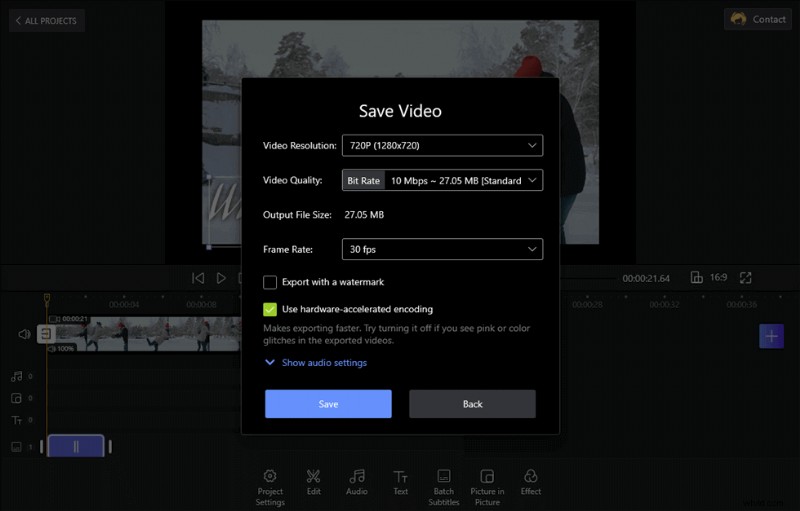Image resolution: width=800 pixels, height=511 pixels.
Task: Click the picture-in-picture track icon
Action: [17, 398]
